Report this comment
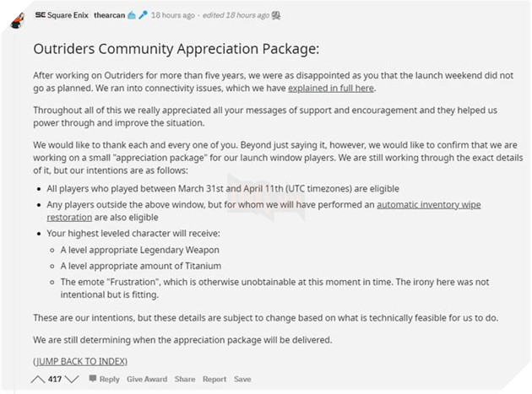Image resolution: width=532 pixels, height=394 pixels. 214,380
